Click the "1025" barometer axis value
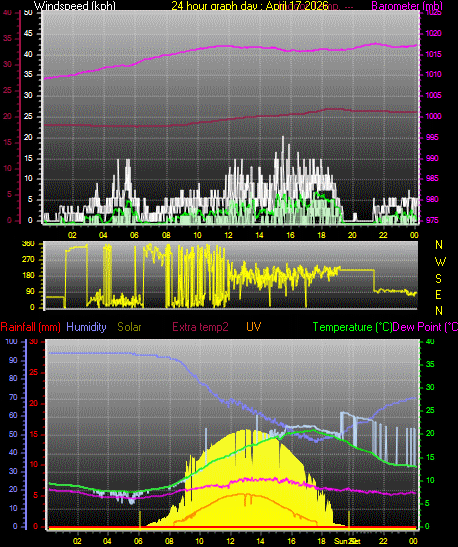Image resolution: width=458 pixels, height=547 pixels. point(433,13)
